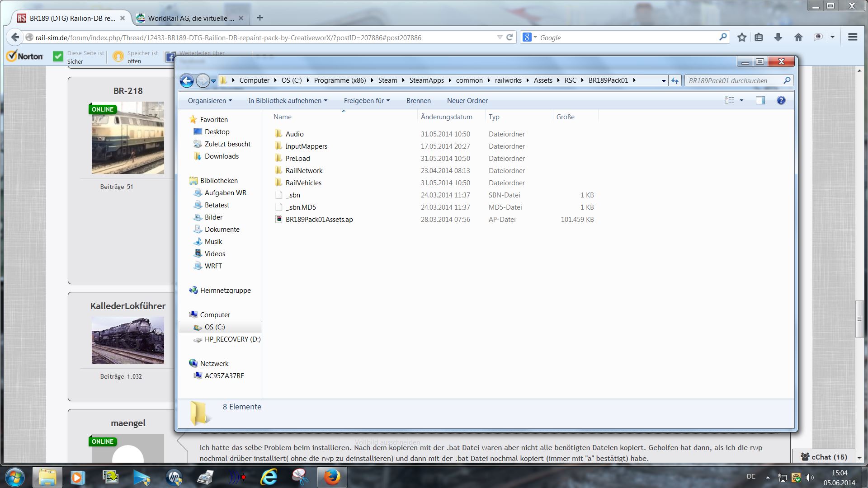Click the Firefox taskbar icon

coord(332,477)
